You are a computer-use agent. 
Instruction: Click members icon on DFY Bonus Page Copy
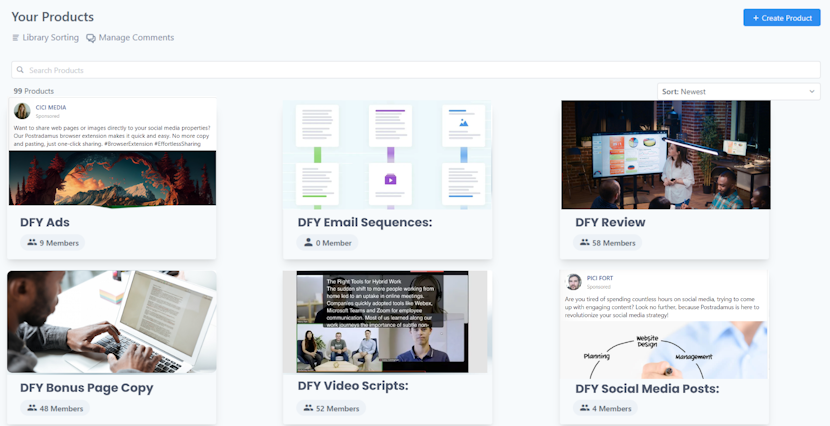pos(32,408)
